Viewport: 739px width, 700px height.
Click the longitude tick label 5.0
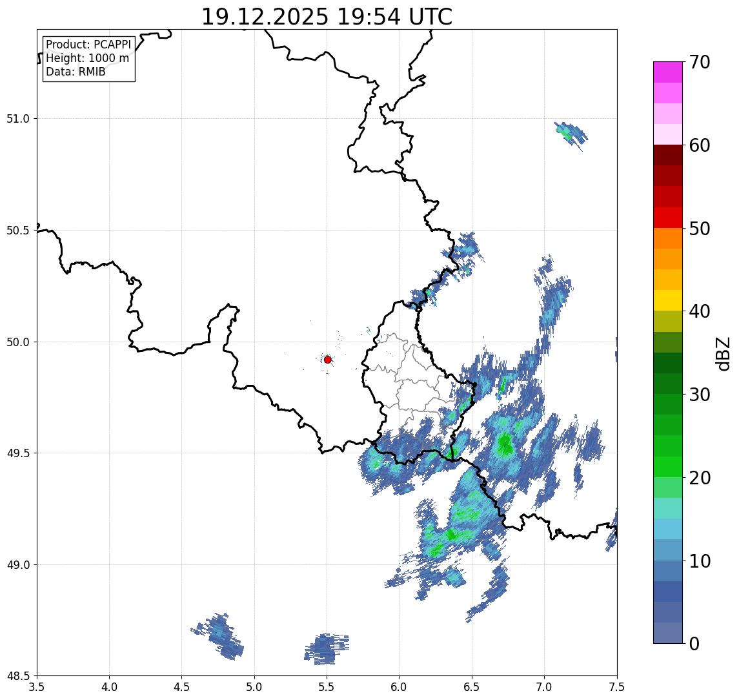pyautogui.click(x=254, y=687)
